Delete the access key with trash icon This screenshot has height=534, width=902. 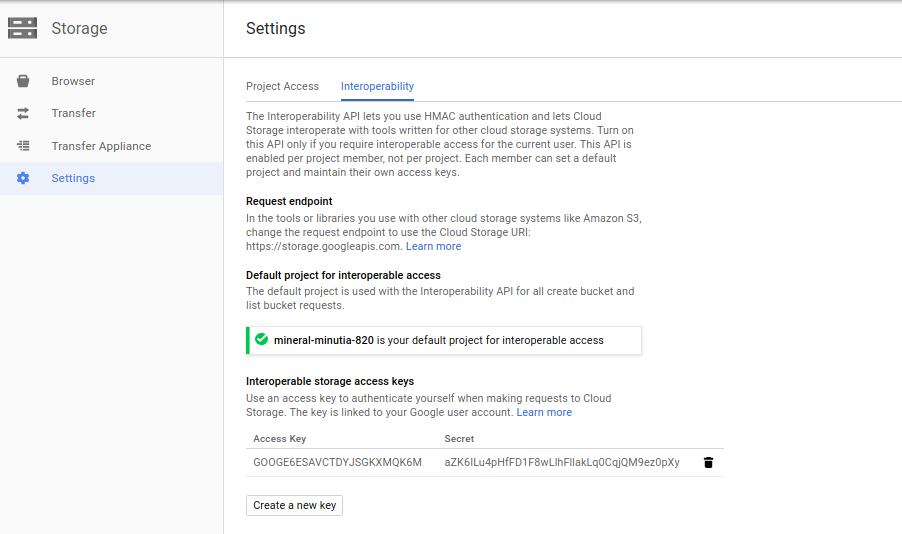point(708,462)
